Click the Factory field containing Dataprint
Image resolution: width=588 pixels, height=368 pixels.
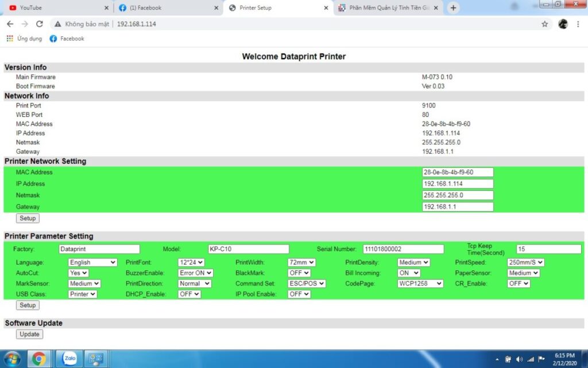(x=99, y=249)
